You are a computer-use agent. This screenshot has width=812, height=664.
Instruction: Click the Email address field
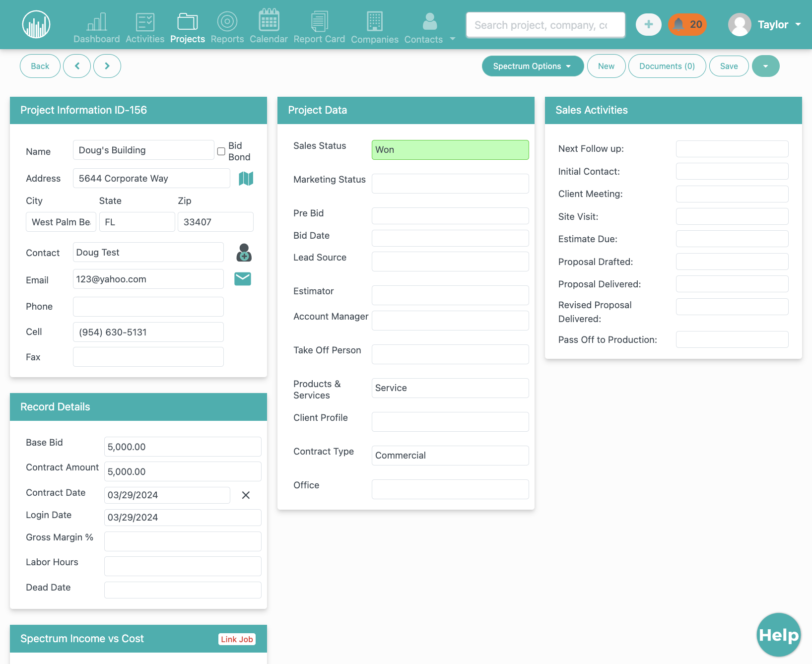click(x=148, y=279)
